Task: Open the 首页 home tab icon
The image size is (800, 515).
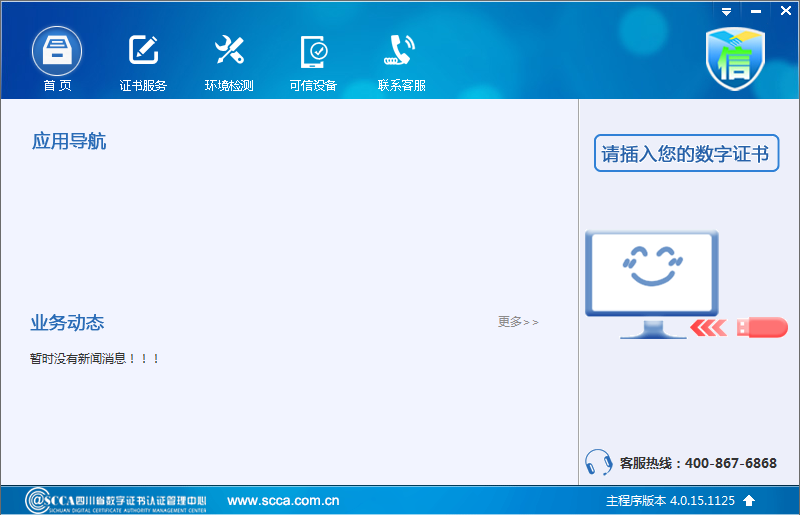Action: (57, 52)
